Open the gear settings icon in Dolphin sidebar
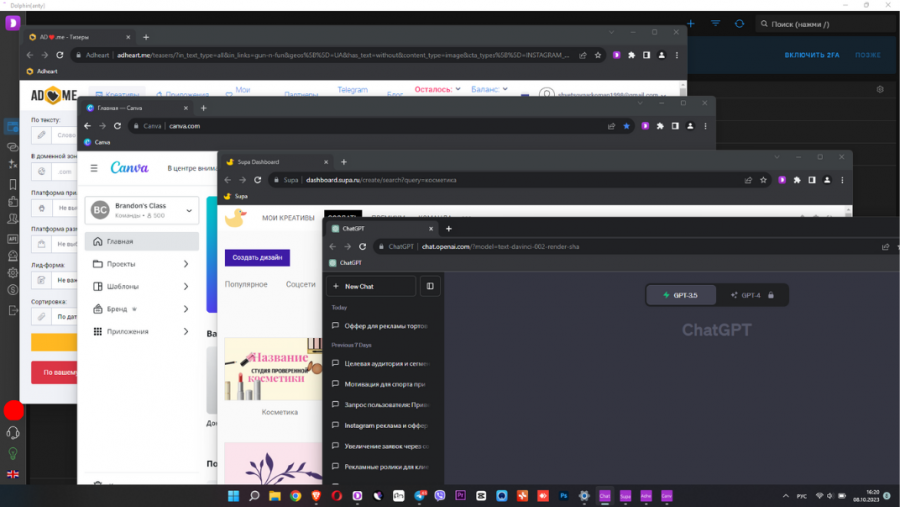Image resolution: width=900 pixels, height=507 pixels. (13, 273)
